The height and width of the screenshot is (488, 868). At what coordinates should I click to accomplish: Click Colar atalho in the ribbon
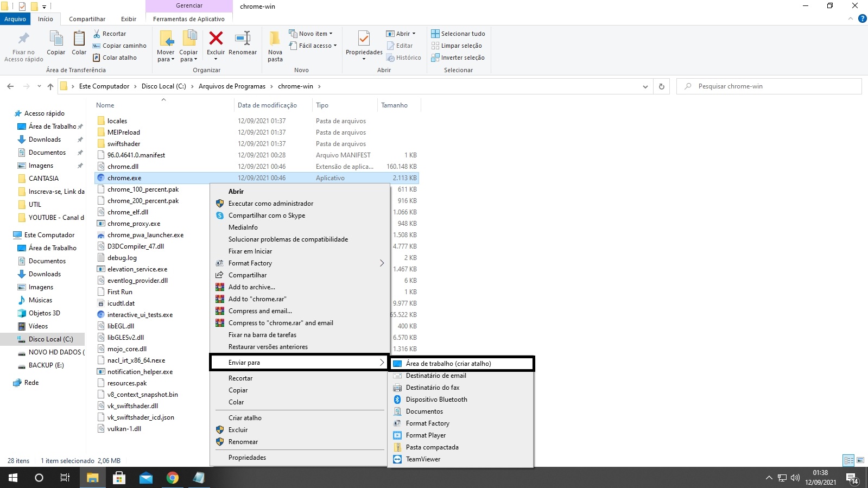coord(115,58)
